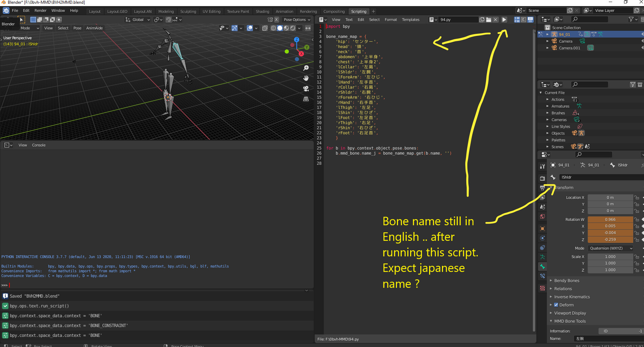Expand Armatures in the Blend File panel
The width and height of the screenshot is (644, 347).
547,106
